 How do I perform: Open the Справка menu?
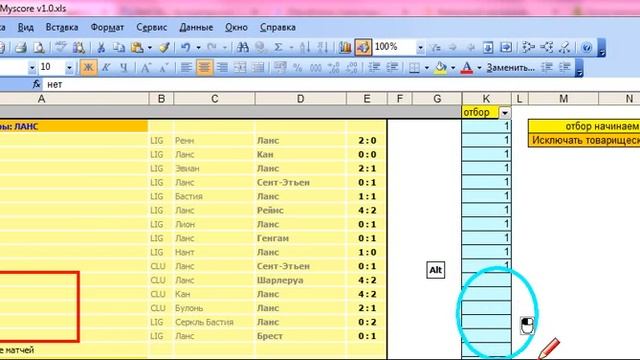278,27
